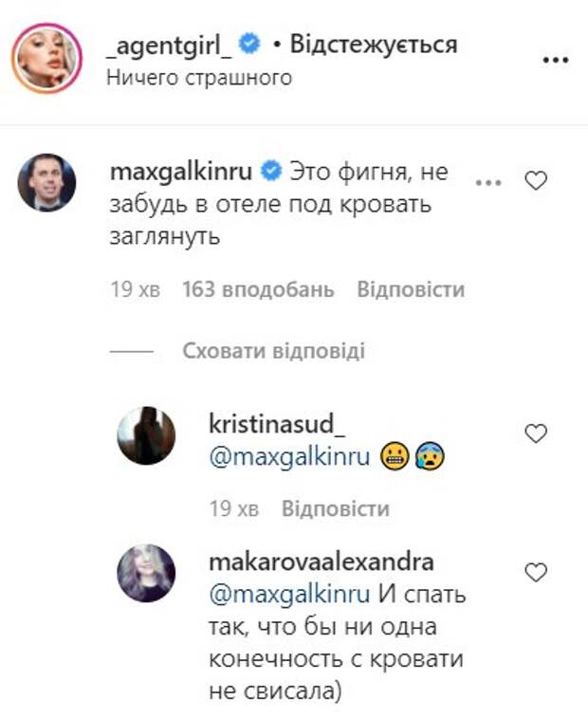Open makarovaalexandra username link
588x718 pixels.
coord(321,562)
